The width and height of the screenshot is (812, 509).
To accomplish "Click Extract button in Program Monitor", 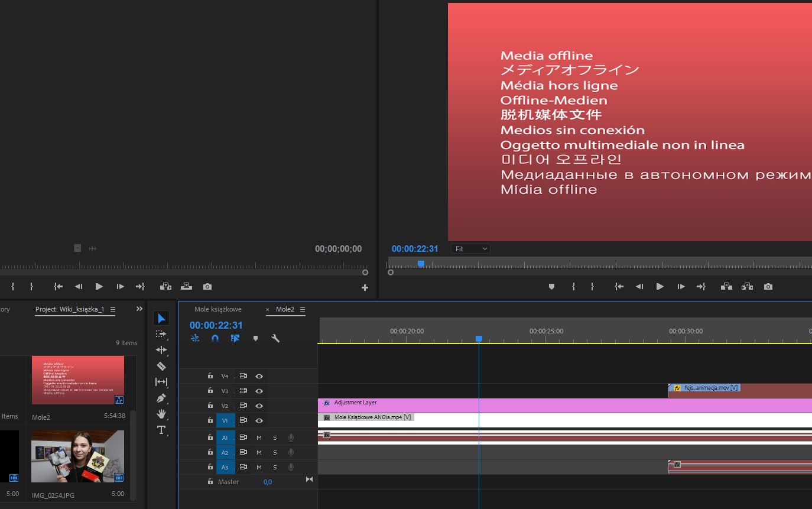I will 747,287.
